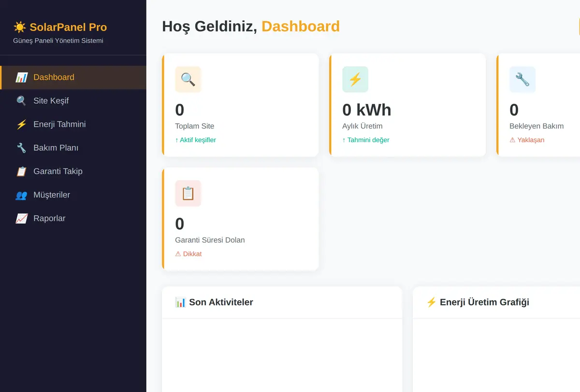Screen dimensions: 580x392
Task: Click the people icon beside Müşteriler
Action: click(x=21, y=195)
